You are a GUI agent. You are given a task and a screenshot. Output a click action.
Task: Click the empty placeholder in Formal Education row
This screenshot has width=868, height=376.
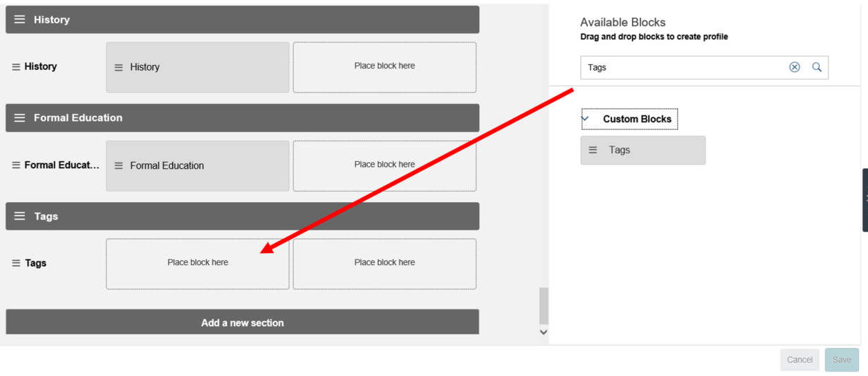tap(385, 165)
